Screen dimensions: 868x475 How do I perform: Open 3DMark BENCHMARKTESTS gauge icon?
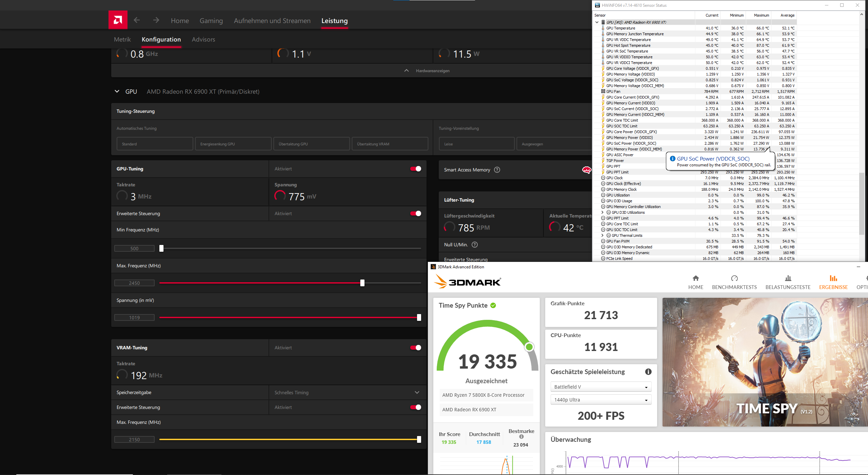click(x=734, y=278)
